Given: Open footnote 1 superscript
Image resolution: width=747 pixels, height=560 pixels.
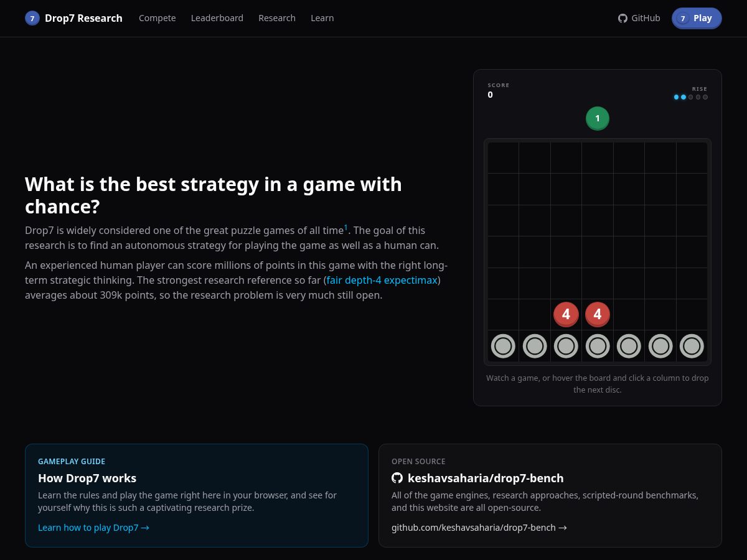Looking at the screenshot, I should [346, 228].
